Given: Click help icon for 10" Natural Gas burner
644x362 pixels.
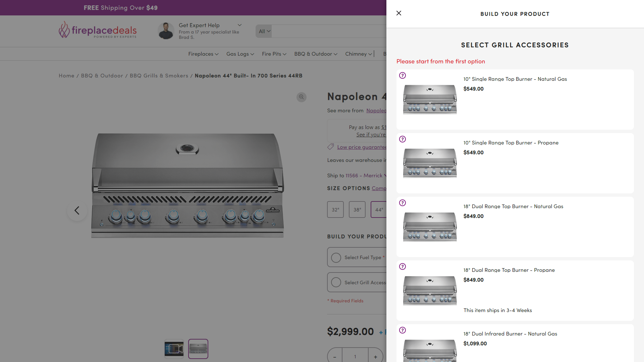Looking at the screenshot, I should pos(402,75).
